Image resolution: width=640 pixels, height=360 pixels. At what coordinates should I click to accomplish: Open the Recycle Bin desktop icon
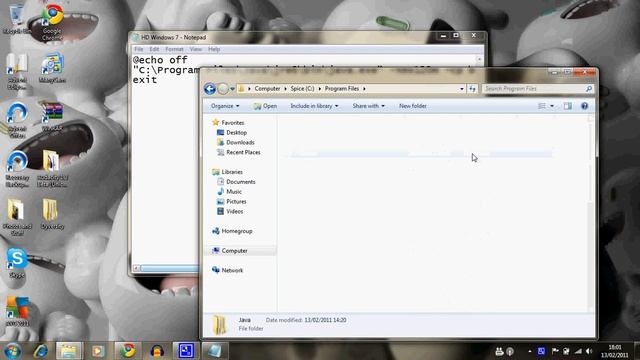pos(16,18)
